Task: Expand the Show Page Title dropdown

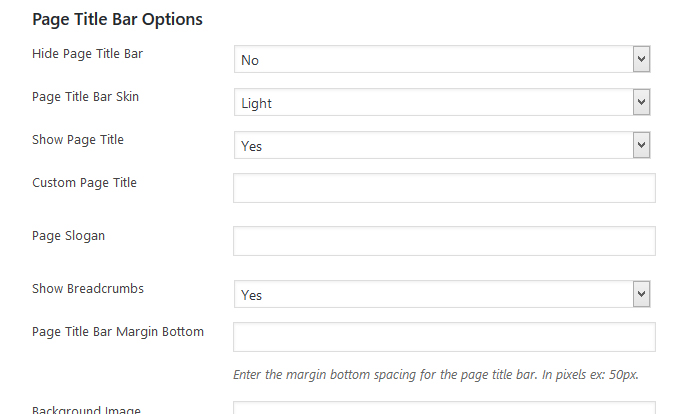Action: tap(443, 146)
